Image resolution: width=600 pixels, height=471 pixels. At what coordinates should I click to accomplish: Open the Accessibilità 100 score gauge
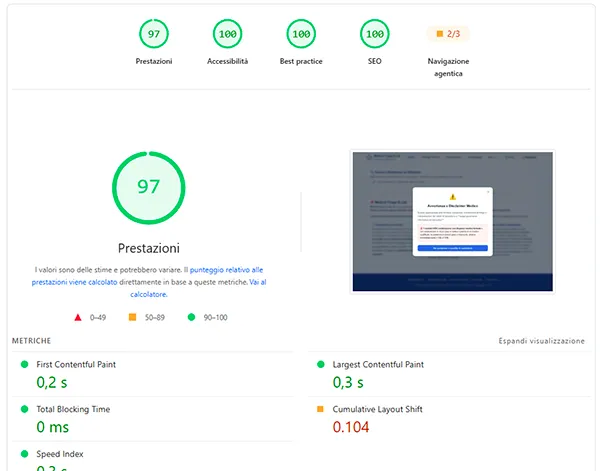[x=227, y=34]
